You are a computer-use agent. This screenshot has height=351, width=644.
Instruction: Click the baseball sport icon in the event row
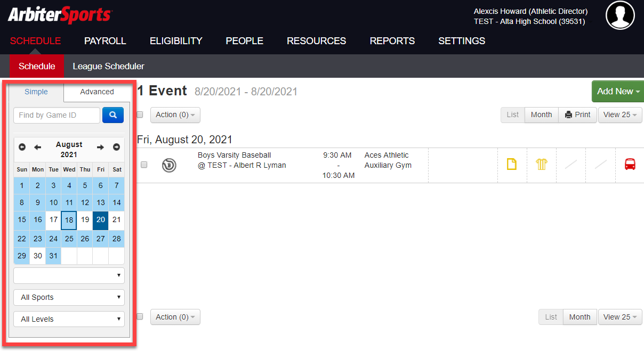169,165
